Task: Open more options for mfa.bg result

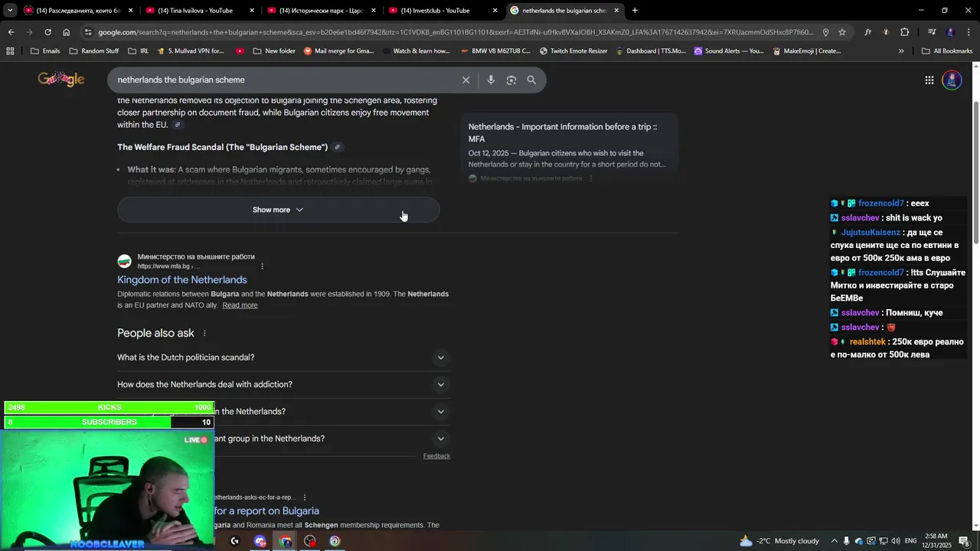Action: pos(262,266)
